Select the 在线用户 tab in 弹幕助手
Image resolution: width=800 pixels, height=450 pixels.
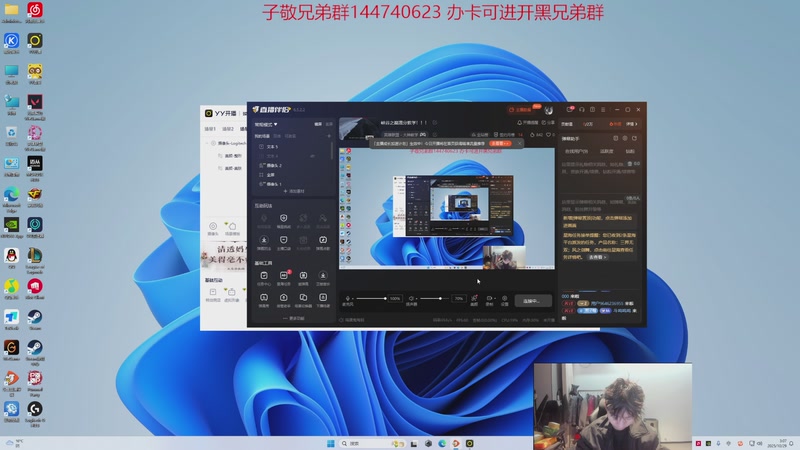click(x=576, y=152)
